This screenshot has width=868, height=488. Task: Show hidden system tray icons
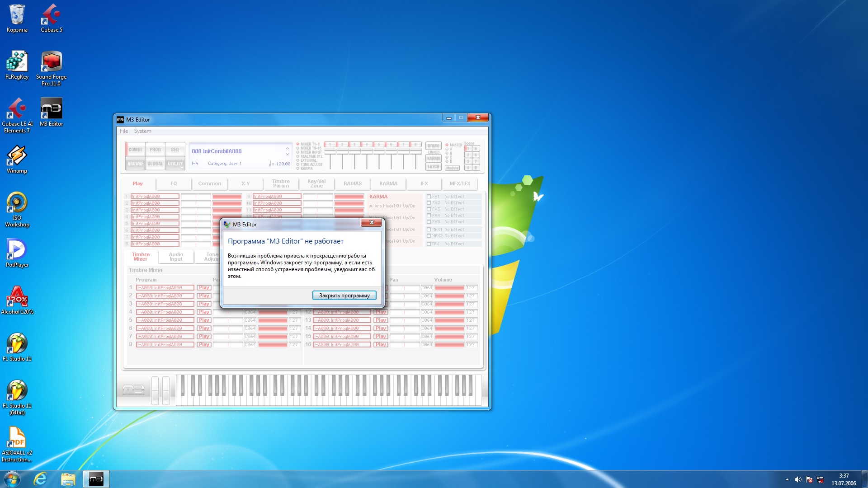787,479
